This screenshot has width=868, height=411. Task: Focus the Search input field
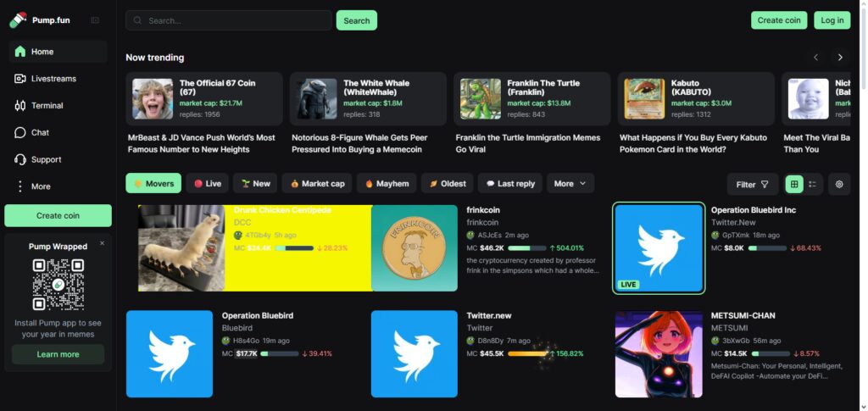pos(229,20)
